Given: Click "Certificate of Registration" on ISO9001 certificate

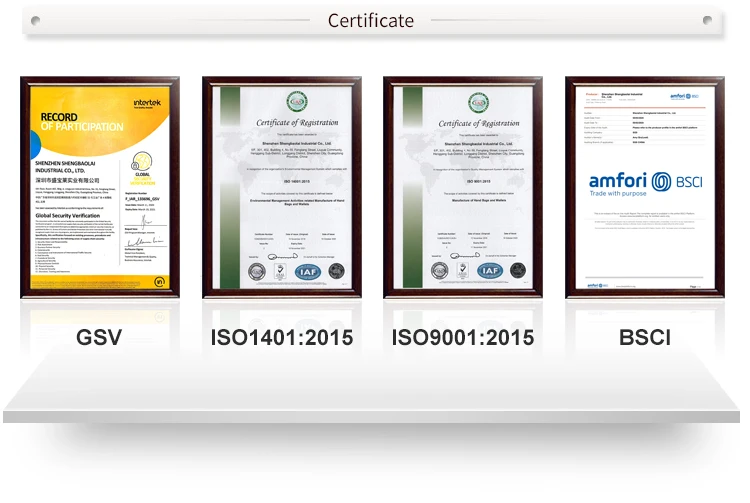Looking at the screenshot, I should pos(479,124).
